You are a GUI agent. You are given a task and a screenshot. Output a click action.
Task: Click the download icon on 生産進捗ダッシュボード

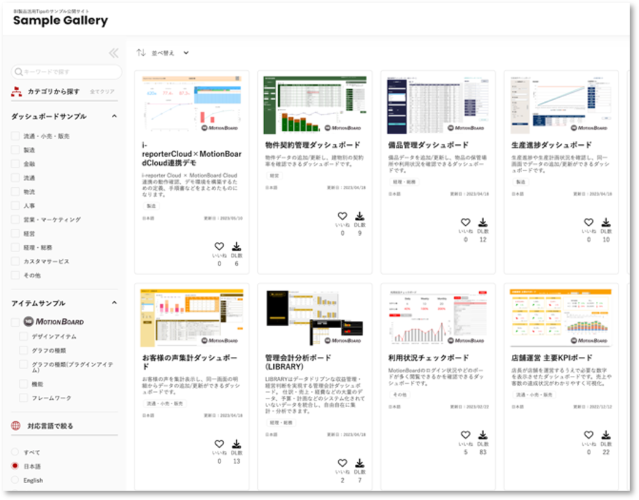click(x=606, y=224)
